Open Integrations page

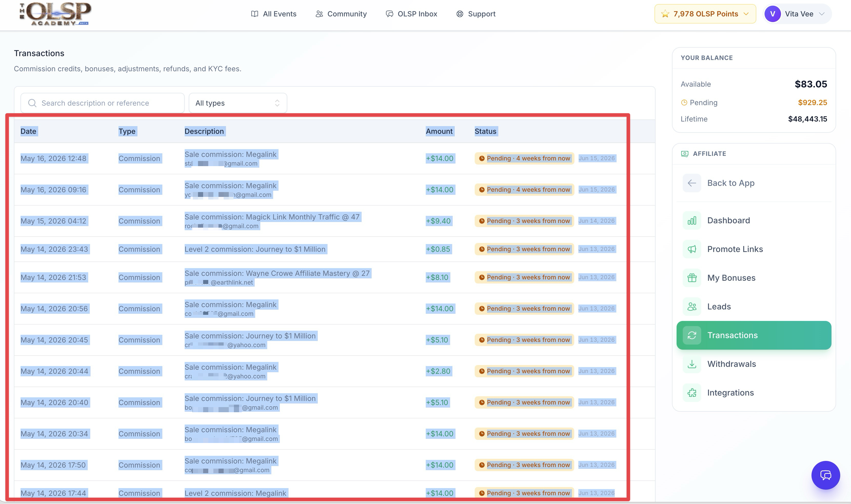pyautogui.click(x=754, y=392)
